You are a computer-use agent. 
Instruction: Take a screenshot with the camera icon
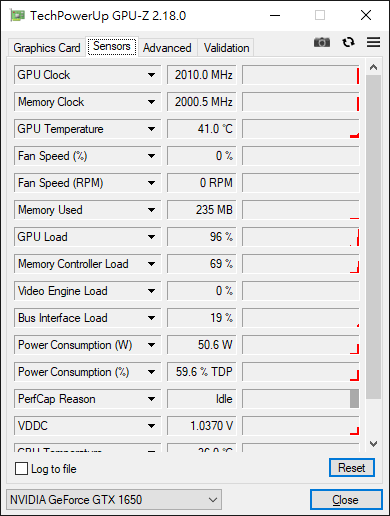(x=322, y=42)
